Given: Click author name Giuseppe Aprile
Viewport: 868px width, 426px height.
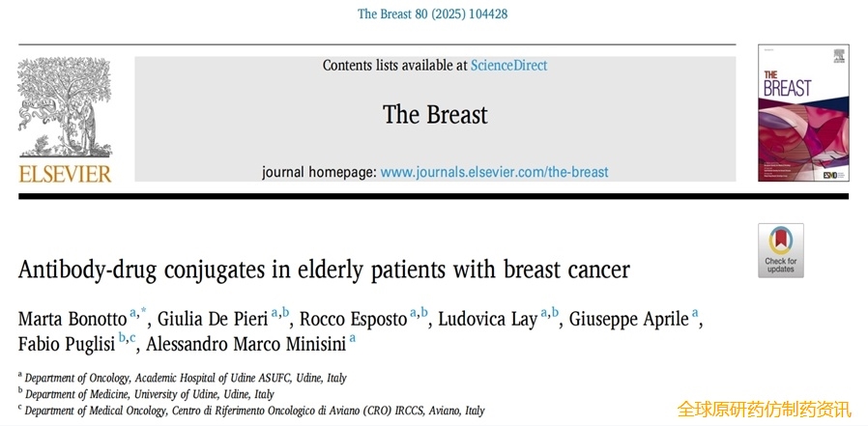Looking at the screenshot, I should [x=629, y=320].
